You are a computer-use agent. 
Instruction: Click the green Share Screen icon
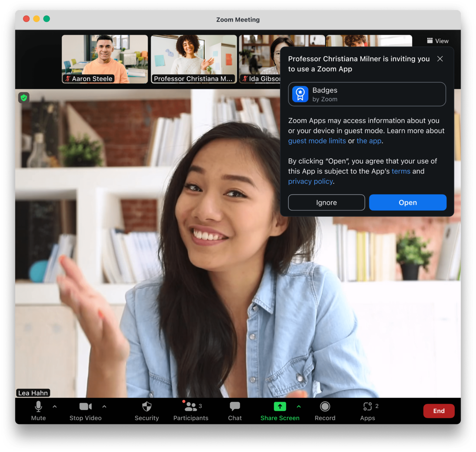tap(280, 407)
